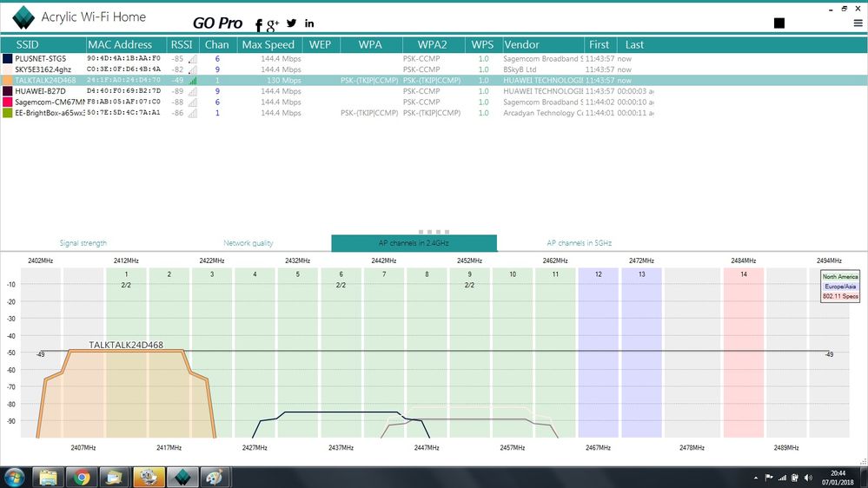
Task: Switch to Acrylic Wi-Fi taskbar icon
Action: (182, 477)
